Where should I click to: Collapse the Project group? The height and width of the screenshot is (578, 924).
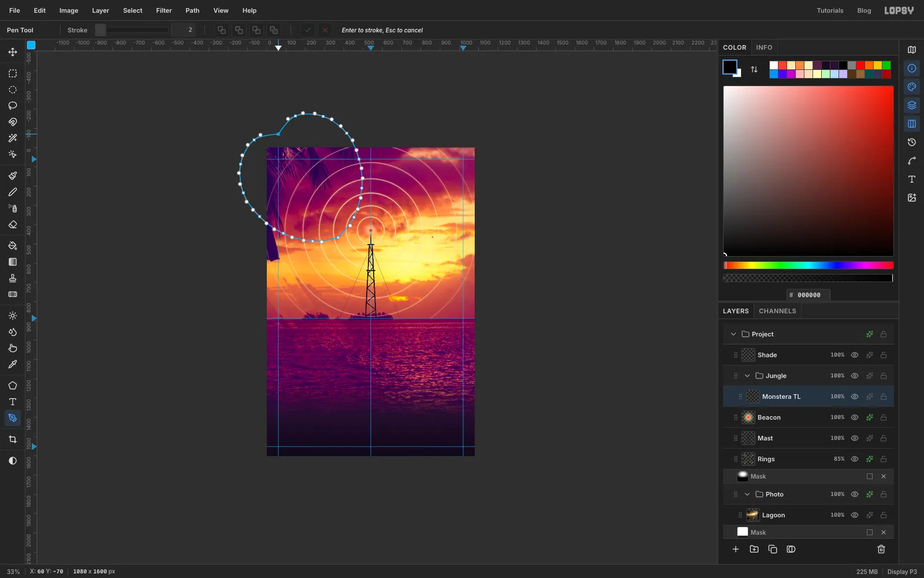tap(733, 334)
